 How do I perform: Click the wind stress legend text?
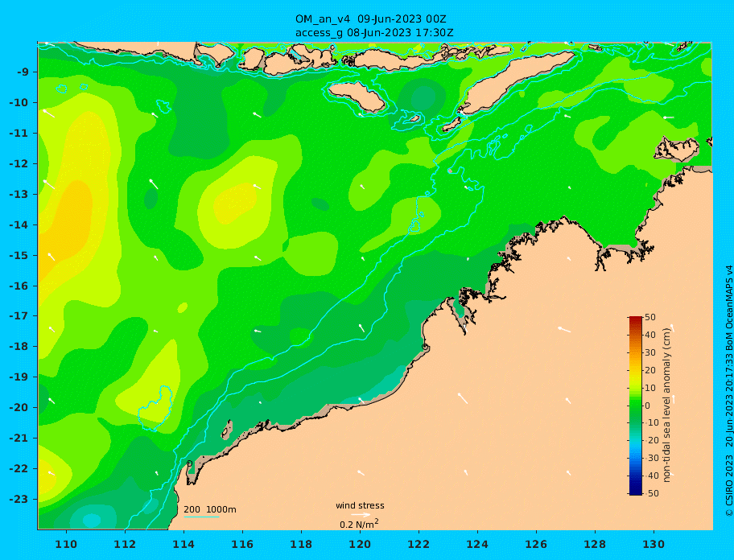click(360, 505)
